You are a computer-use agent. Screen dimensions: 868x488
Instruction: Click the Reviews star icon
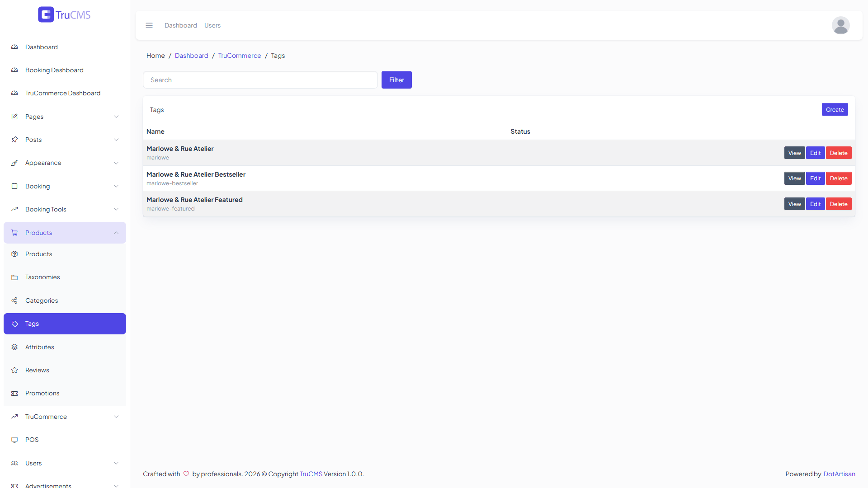[14, 370]
